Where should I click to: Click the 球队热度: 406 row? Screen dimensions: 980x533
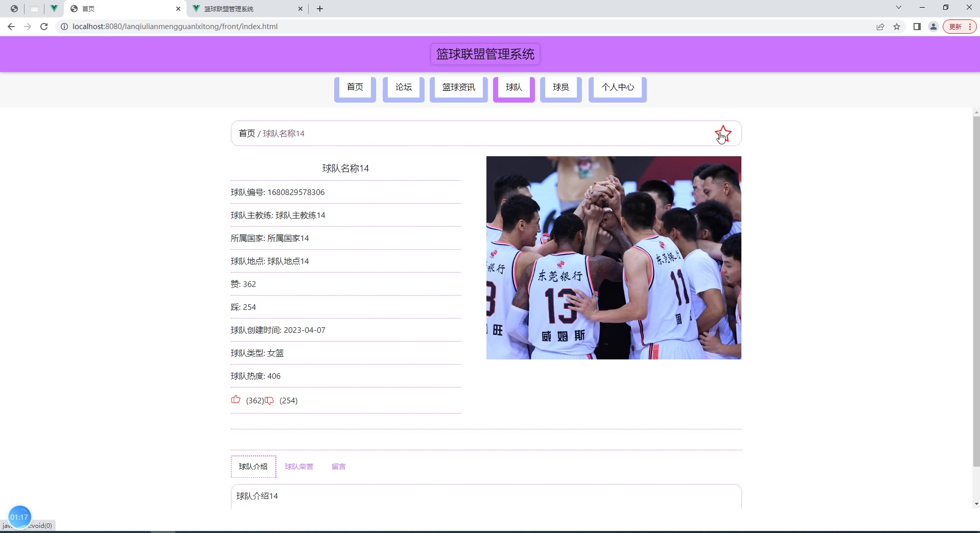click(345, 376)
